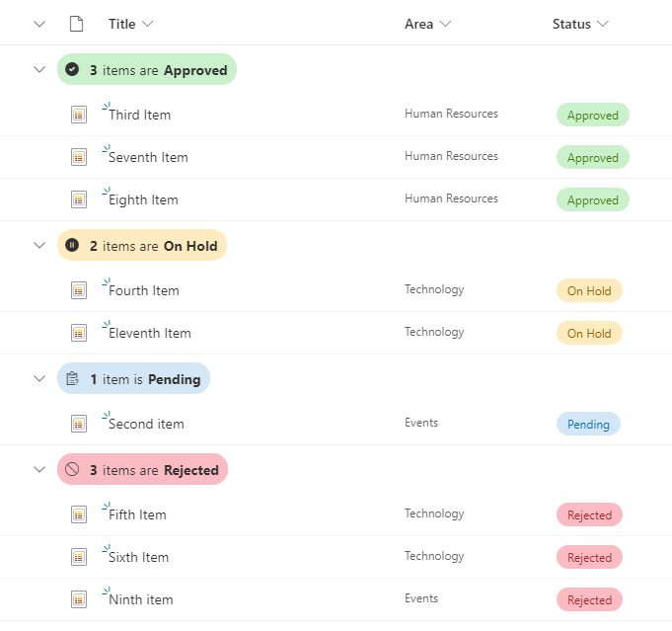Click Events area for Second item

421,423
